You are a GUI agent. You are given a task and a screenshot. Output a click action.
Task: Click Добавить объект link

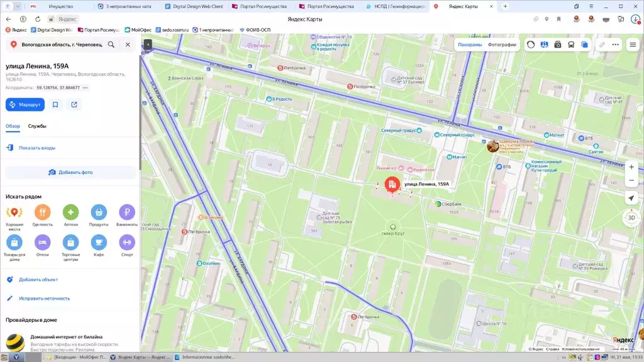38,280
